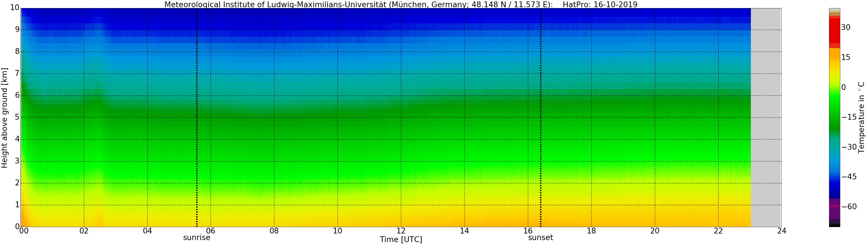Select the dotted sunrise vertical line
The image size is (868, 245).
point(197,118)
